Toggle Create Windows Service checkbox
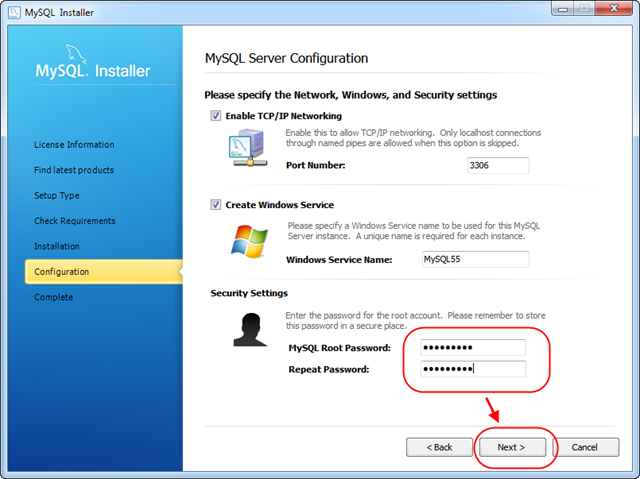This screenshot has width=640, height=479. (216, 204)
